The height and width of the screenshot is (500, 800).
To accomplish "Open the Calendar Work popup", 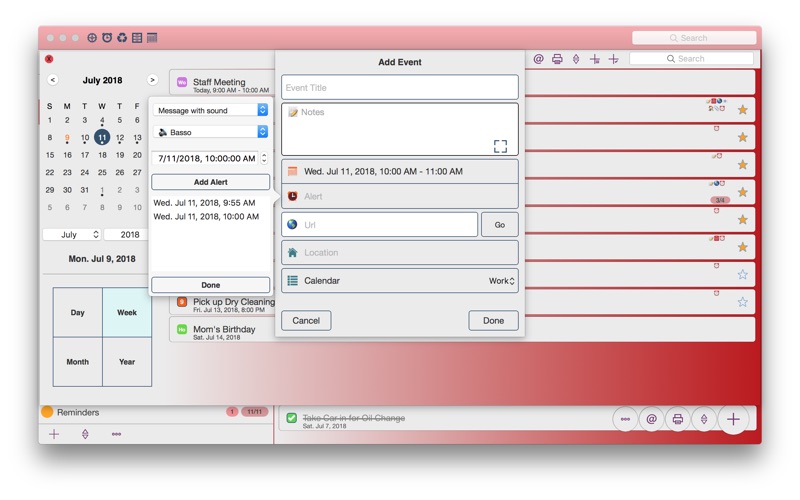I will point(502,281).
